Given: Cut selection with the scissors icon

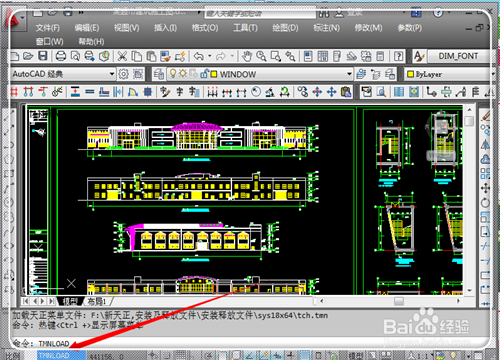Looking at the screenshot, I should [x=122, y=56].
